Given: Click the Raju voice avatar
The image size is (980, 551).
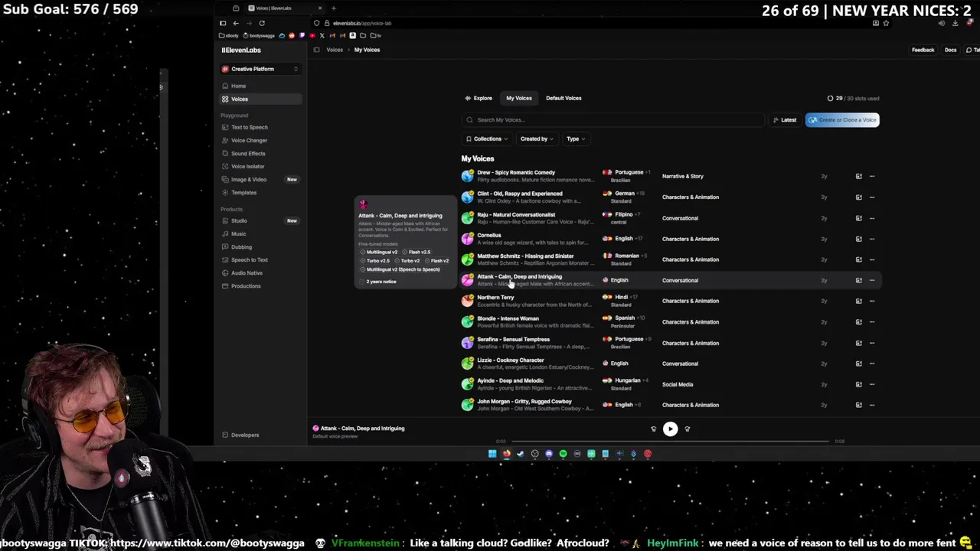Looking at the screenshot, I should click(x=467, y=218).
